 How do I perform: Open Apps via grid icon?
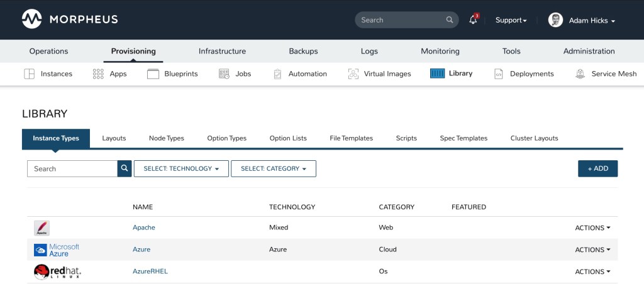(98, 74)
